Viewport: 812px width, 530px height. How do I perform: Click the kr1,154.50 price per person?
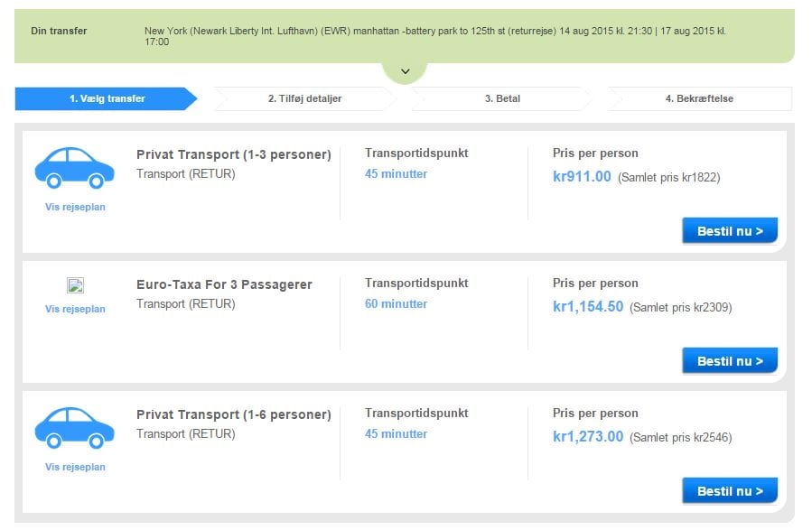coord(587,307)
